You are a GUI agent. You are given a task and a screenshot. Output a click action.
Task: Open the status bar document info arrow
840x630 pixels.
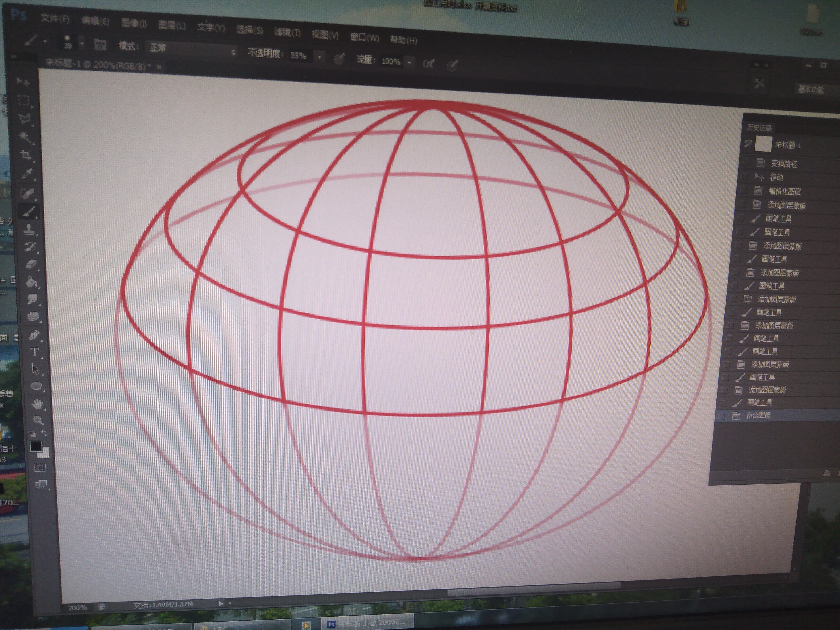coord(221,603)
